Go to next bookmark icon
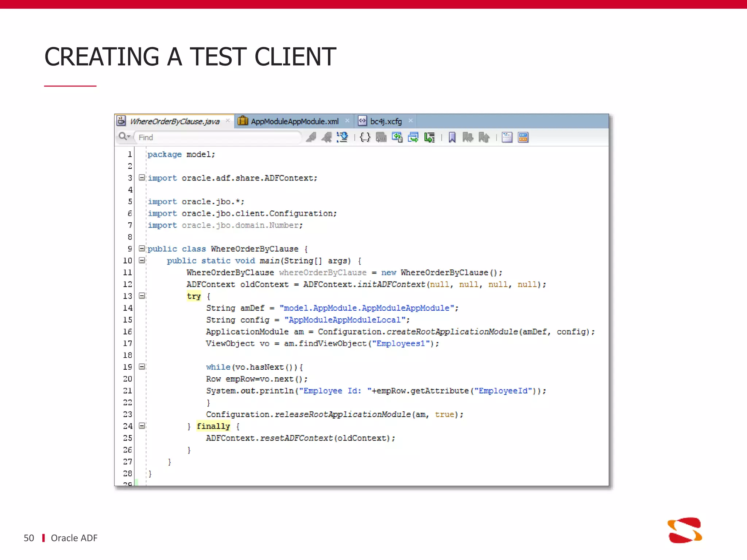The image size is (747, 560). pos(468,137)
